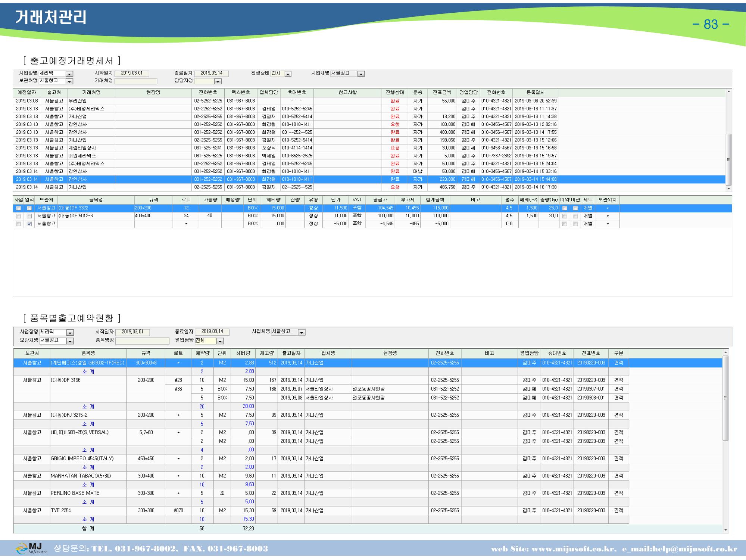The image size is (746, 560).
Task: Expand the 진행상태 전체 dropdown
Action: pos(288,74)
